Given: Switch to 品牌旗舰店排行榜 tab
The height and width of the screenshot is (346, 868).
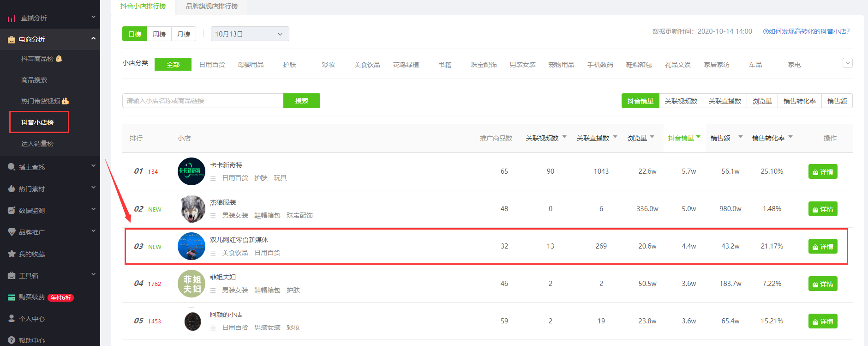Looking at the screenshot, I should pos(212,6).
